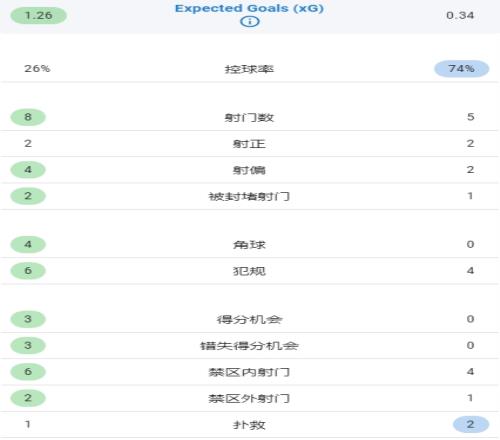Click the 得分机会 row label

[x=249, y=319]
